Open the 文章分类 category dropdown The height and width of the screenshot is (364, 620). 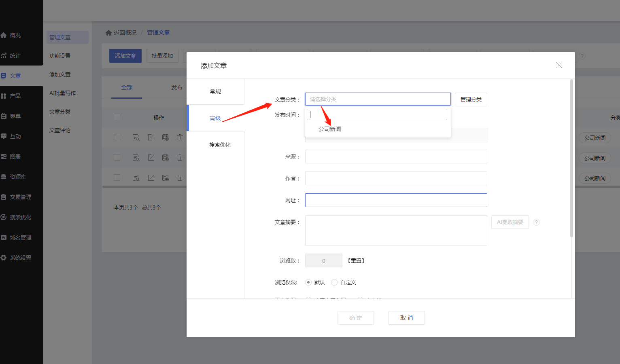378,99
